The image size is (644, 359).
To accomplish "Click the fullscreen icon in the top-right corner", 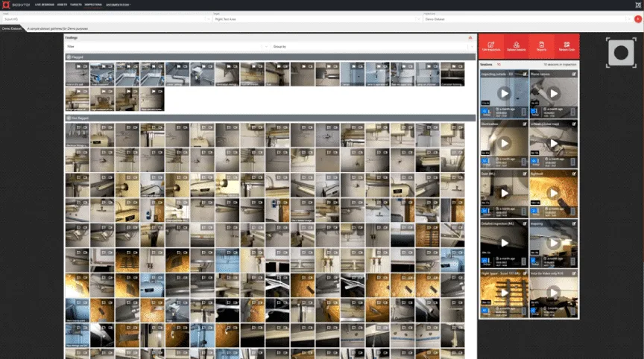I will tap(638, 5).
